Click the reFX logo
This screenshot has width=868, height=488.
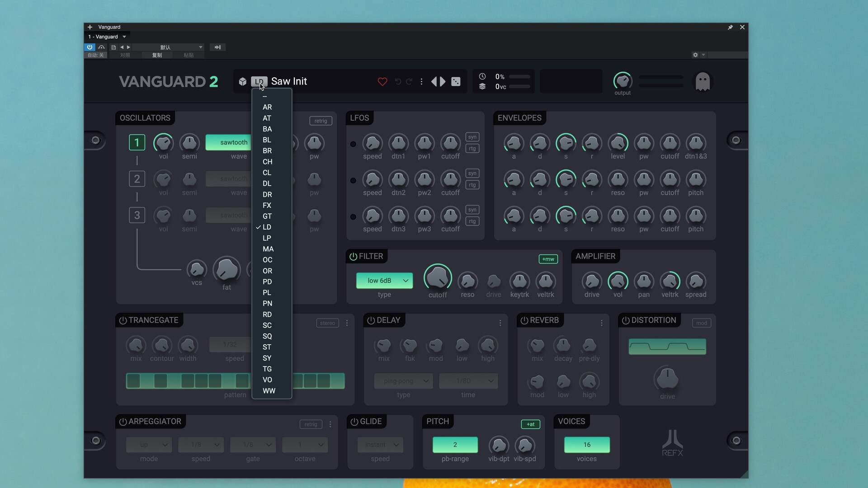(x=673, y=443)
